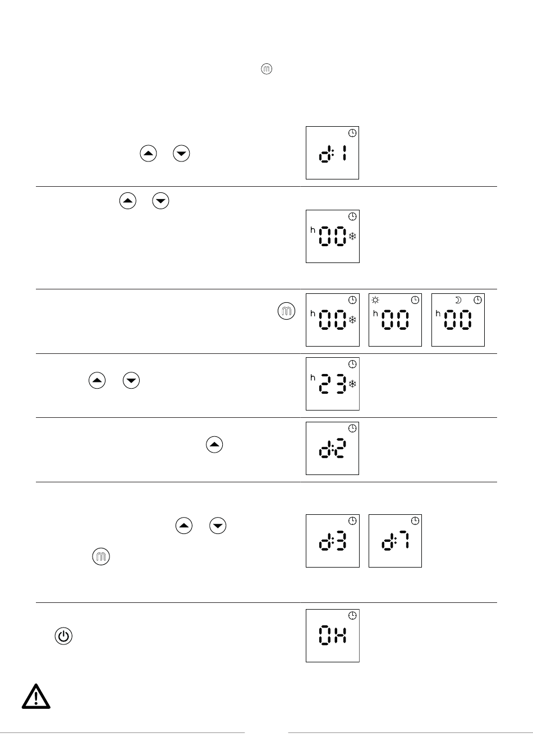Click the 23 digits in the hour display

tap(332, 384)
